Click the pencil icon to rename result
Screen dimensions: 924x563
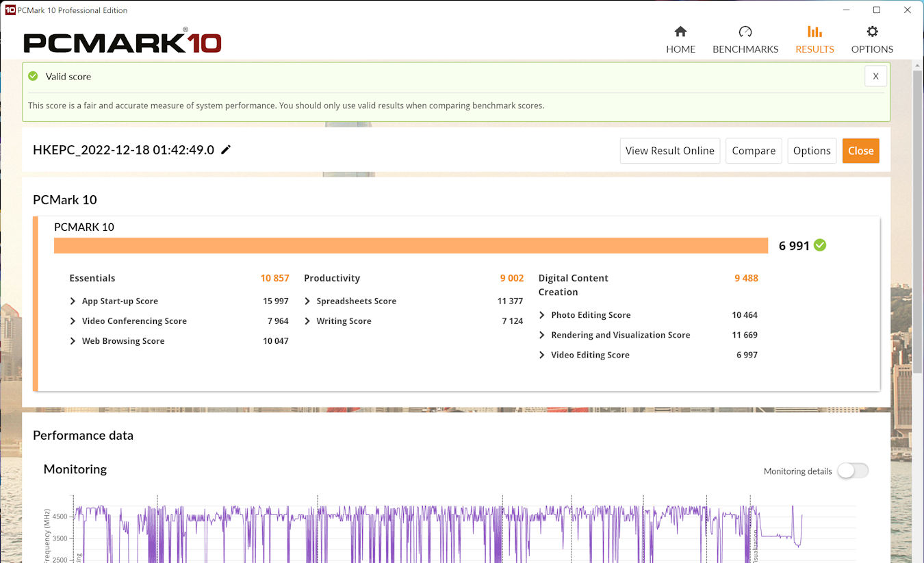tap(226, 149)
